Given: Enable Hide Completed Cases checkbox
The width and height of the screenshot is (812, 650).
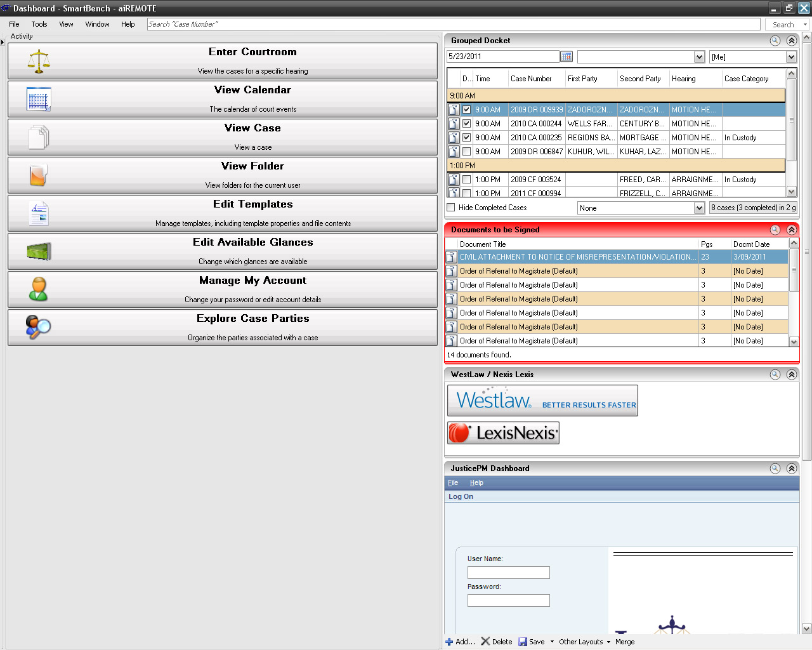Looking at the screenshot, I should 451,208.
